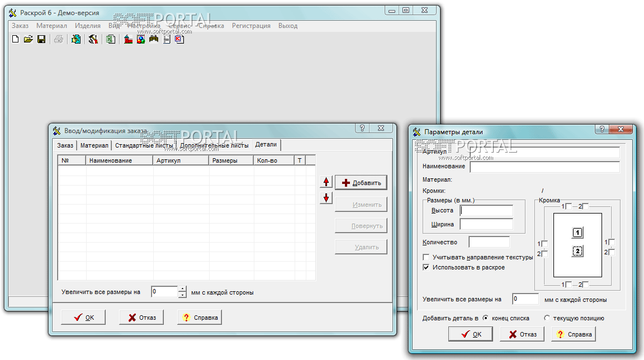The height and width of the screenshot is (360, 644).
Task: Click the Повернуть button
Action: tap(361, 226)
